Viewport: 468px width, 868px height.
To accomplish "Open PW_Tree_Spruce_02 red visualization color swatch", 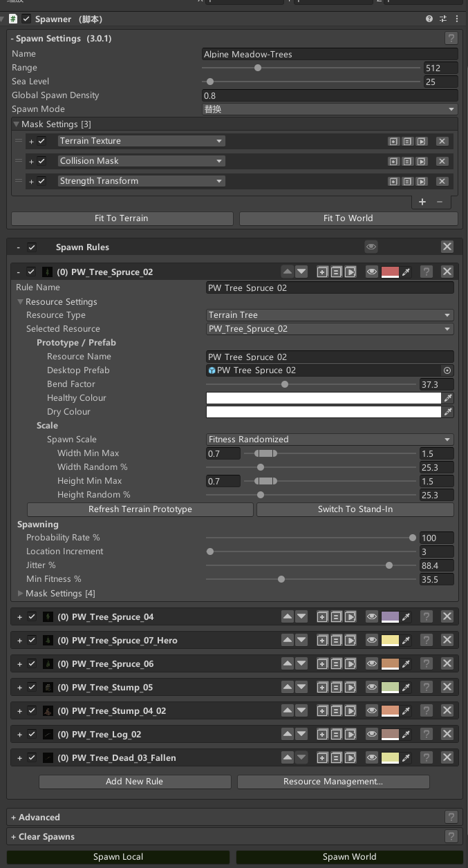I will (390, 272).
